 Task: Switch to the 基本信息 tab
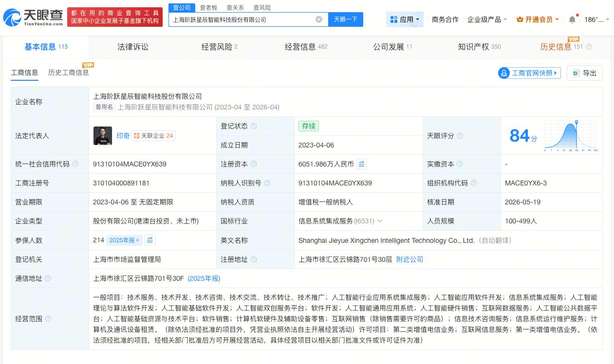tap(46, 47)
